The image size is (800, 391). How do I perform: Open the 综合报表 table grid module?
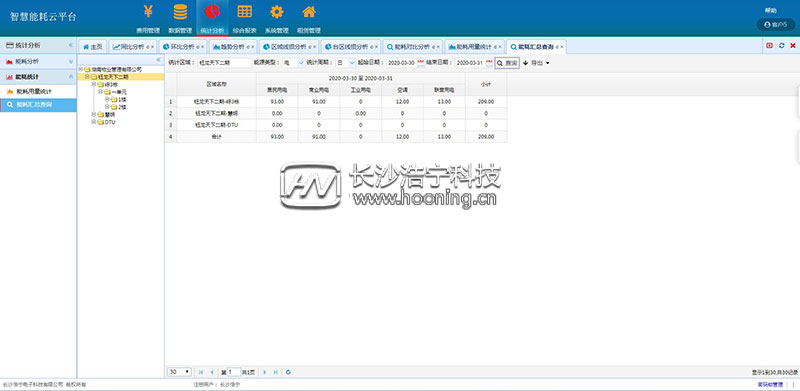[244, 18]
